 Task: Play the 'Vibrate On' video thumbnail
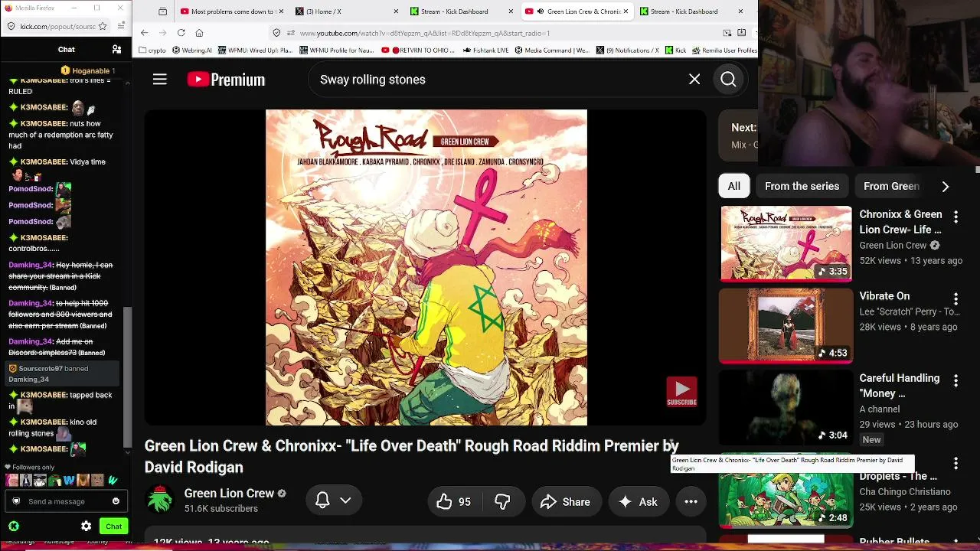point(786,325)
